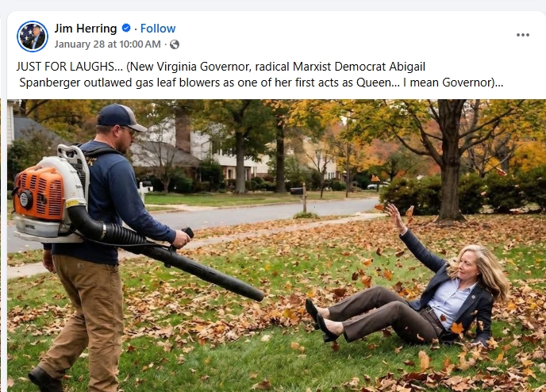546x392 pixels.
Task: Open Jim Herring's profile picture
Action: 33,37
